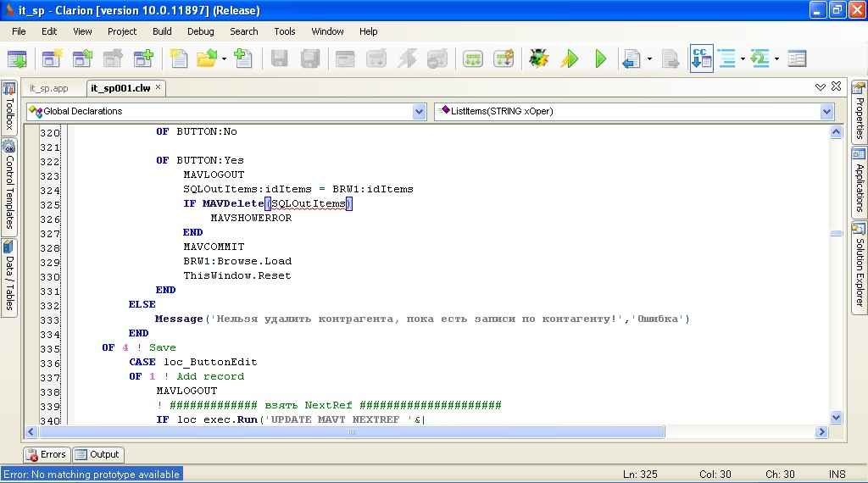This screenshot has height=483, width=868.
Task: Close the it_sp001.clw tab
Action: point(158,87)
